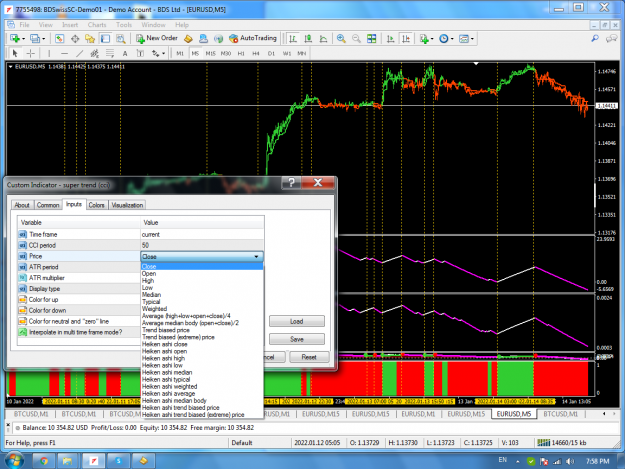
Task: Toggle the AutoTrading button
Action: (253, 38)
